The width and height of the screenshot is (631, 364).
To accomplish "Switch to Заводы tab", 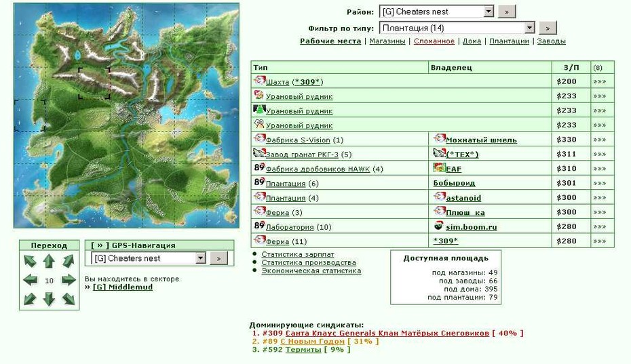I will [552, 41].
